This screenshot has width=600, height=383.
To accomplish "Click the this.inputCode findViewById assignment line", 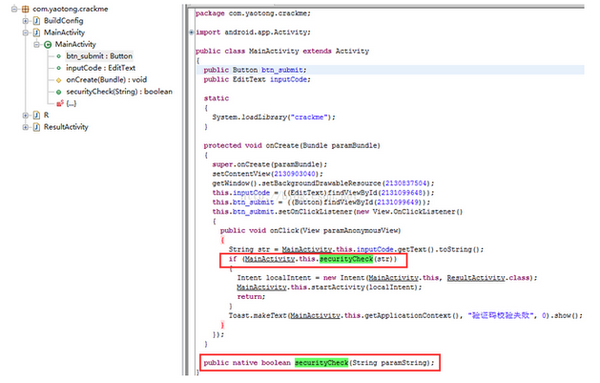I will pos(323,193).
